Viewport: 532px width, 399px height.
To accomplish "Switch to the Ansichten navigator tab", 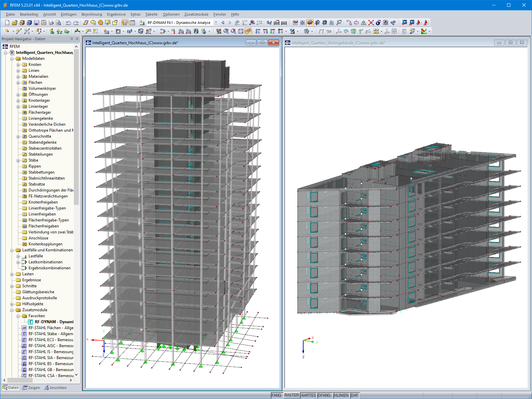I will (x=56, y=388).
